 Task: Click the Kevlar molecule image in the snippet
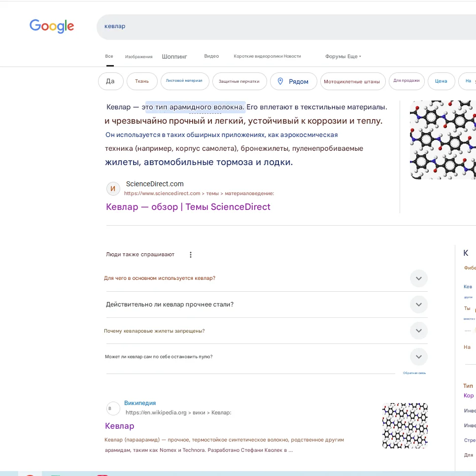[x=442, y=140]
